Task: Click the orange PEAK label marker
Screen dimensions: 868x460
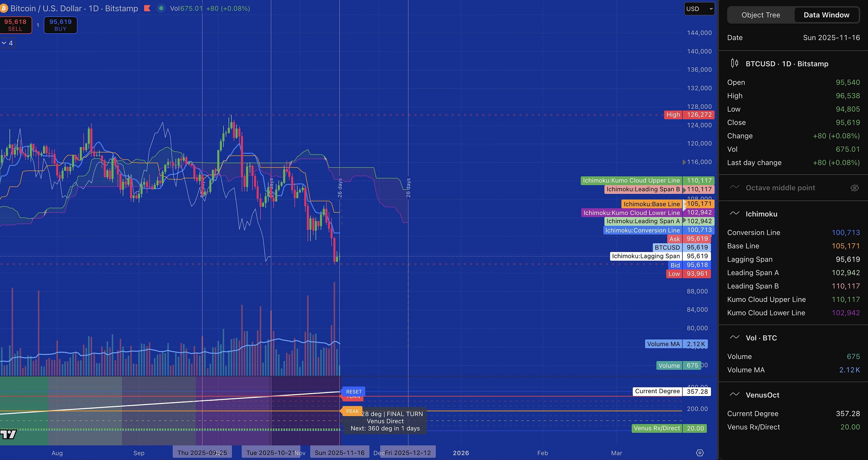Action: pyautogui.click(x=352, y=411)
